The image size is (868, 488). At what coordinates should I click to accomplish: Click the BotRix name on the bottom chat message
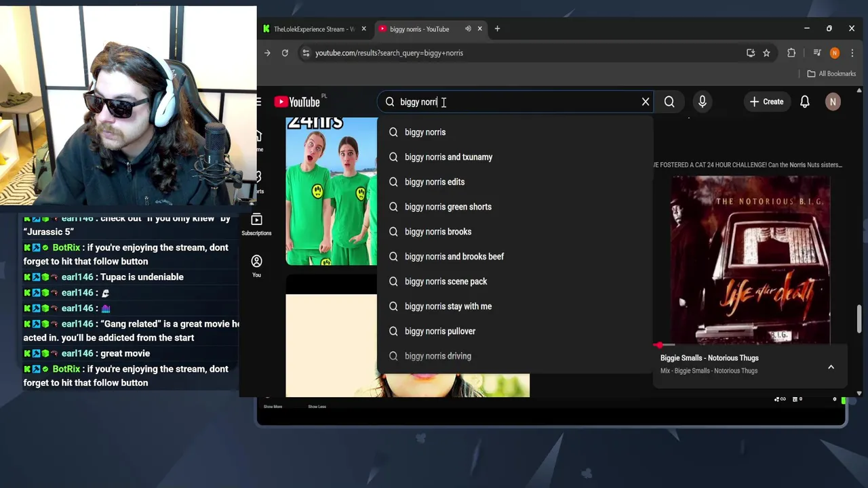tap(66, 369)
